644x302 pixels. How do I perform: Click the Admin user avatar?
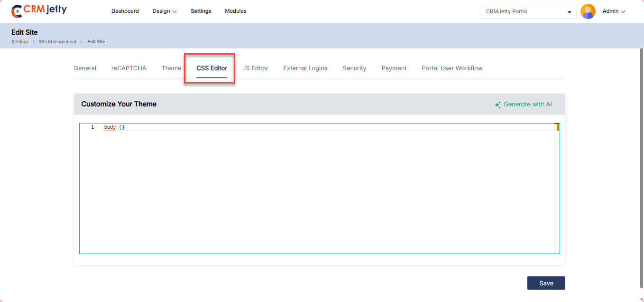click(x=588, y=11)
